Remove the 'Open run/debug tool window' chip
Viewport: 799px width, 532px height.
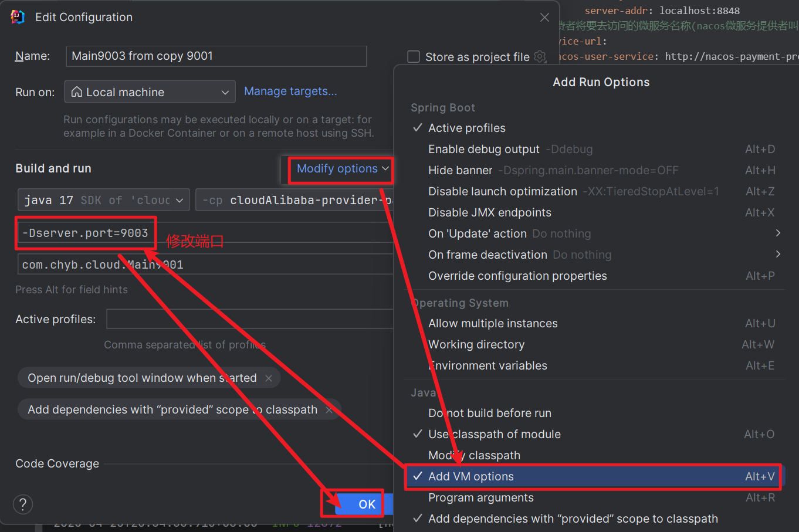[x=269, y=378]
